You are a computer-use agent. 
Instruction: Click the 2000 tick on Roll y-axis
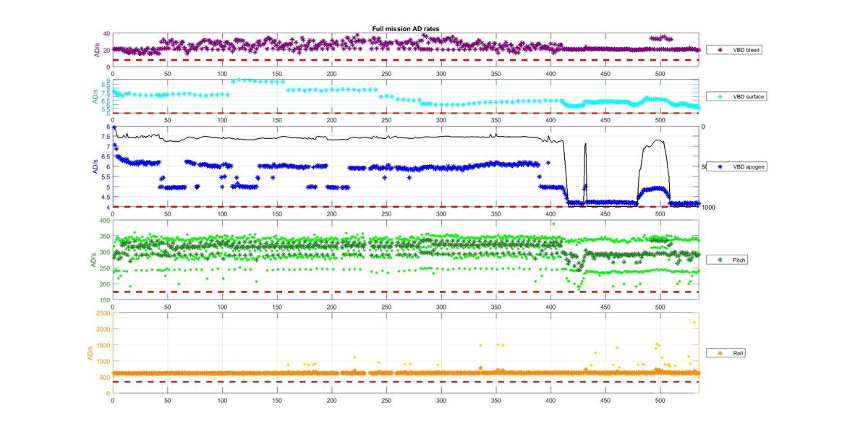pyautogui.click(x=103, y=329)
